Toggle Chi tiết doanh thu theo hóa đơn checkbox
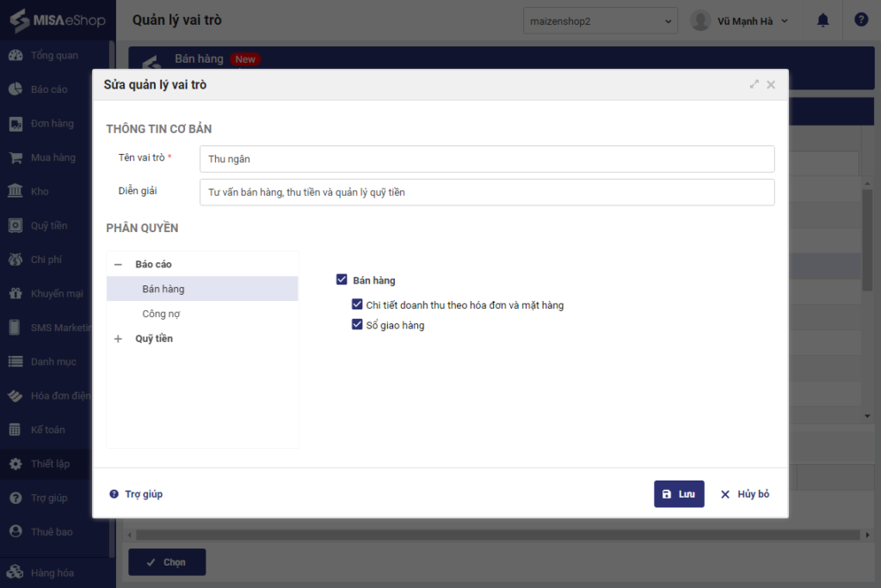The width and height of the screenshot is (881, 588). [357, 304]
